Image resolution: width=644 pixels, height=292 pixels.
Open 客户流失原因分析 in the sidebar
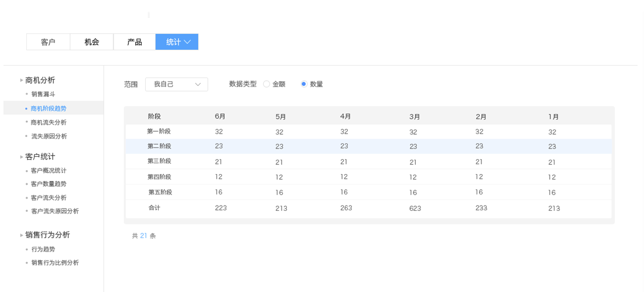tap(55, 211)
